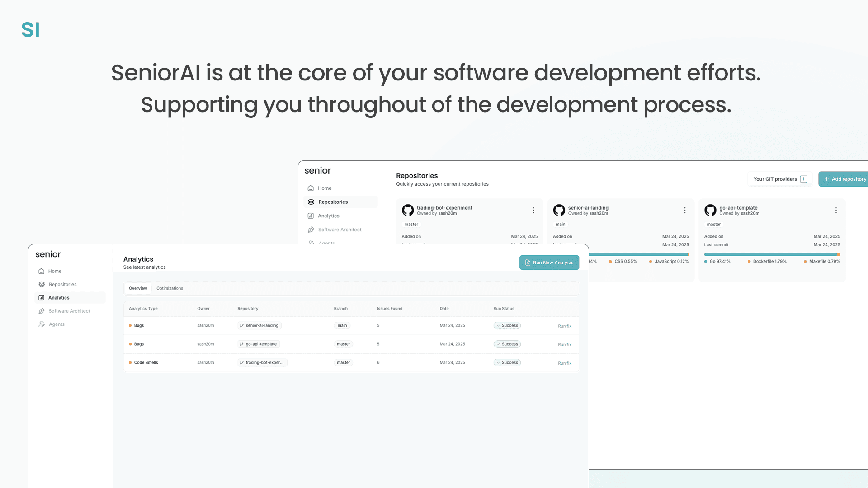
Task: Click the provider count badge showing 1
Action: tap(803, 179)
